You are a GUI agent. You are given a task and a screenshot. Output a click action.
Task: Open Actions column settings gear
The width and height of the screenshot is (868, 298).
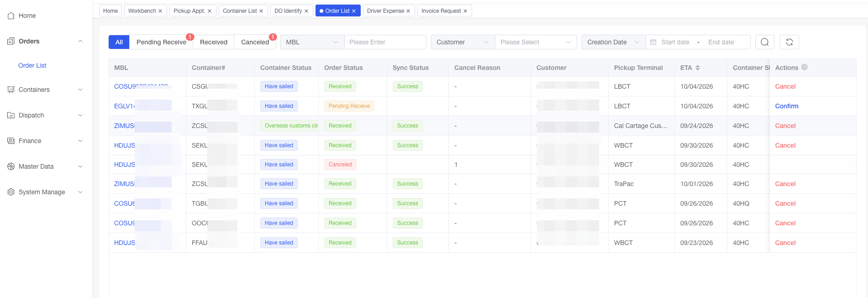tap(805, 67)
